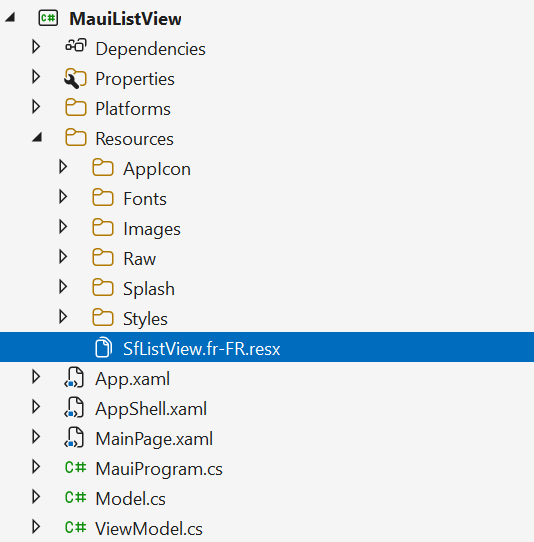Click the Properties wrench folder icon
Image resolution: width=534 pixels, height=542 pixels.
[x=75, y=78]
